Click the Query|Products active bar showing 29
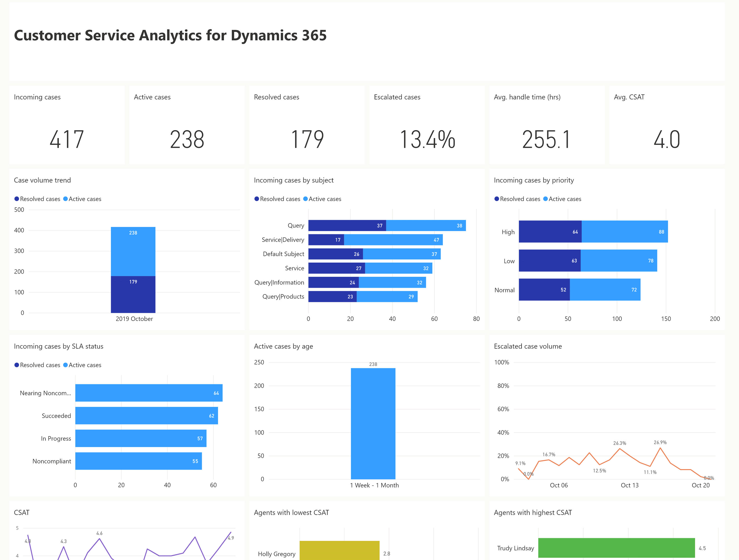 tap(387, 296)
